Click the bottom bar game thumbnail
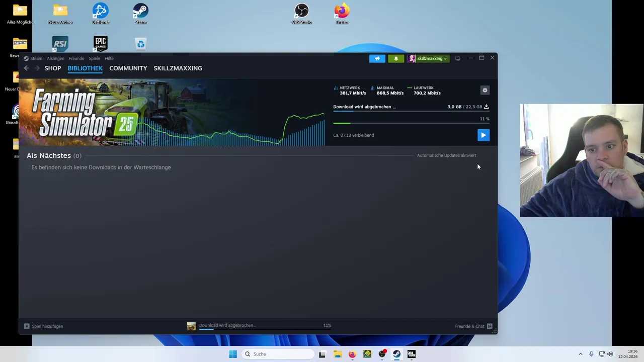The width and height of the screenshot is (644, 362). 191,326
